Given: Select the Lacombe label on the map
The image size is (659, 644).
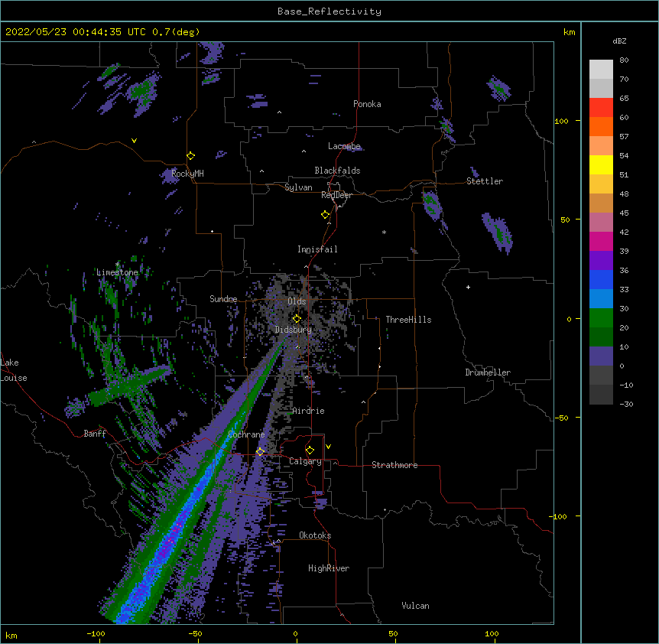Looking at the screenshot, I should [344, 146].
